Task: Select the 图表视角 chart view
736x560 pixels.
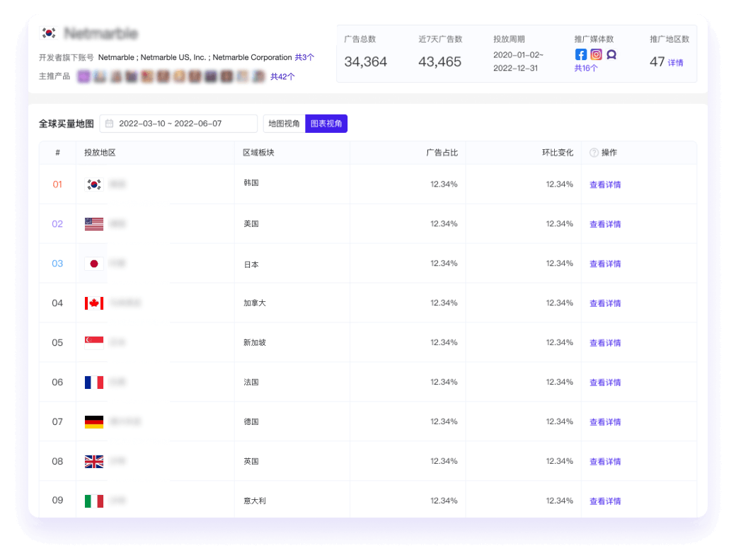Action: 326,124
